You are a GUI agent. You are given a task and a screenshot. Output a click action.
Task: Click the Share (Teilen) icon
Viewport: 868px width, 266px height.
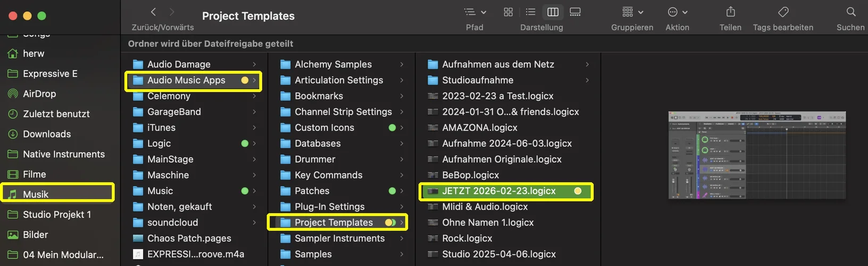point(730,12)
